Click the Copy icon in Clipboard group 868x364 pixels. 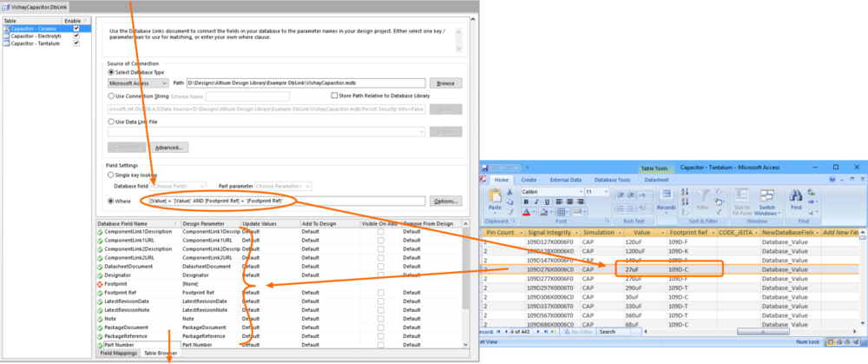(x=510, y=202)
